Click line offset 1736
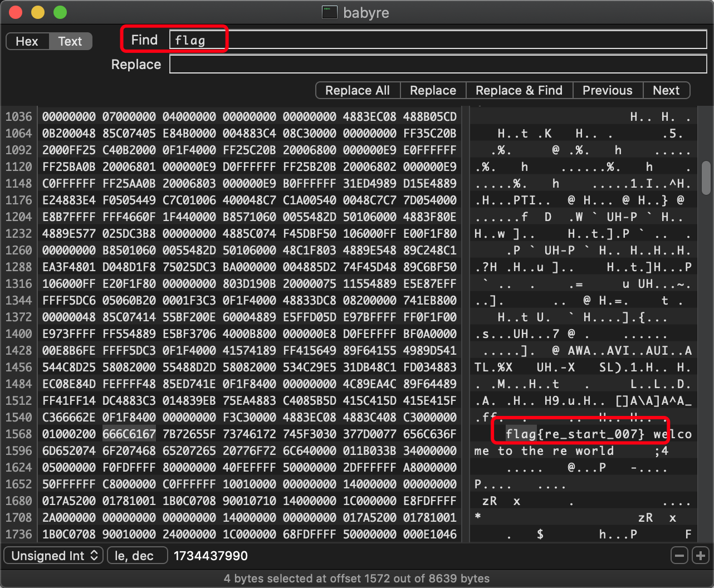Screen dimensions: 714x588 19,534
